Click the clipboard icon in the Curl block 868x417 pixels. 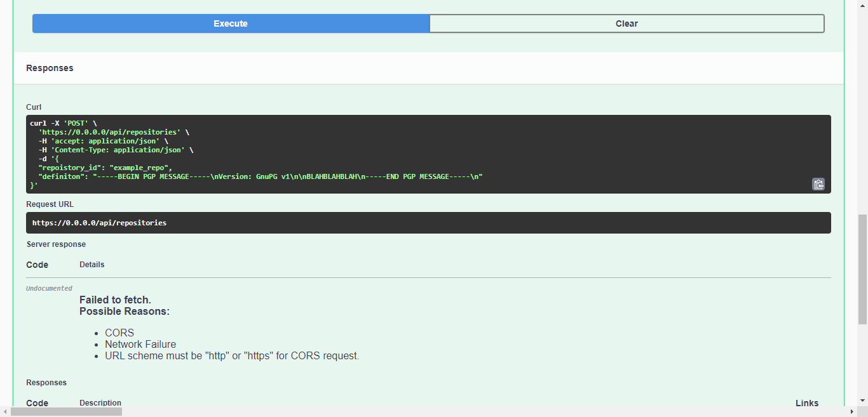pos(818,184)
